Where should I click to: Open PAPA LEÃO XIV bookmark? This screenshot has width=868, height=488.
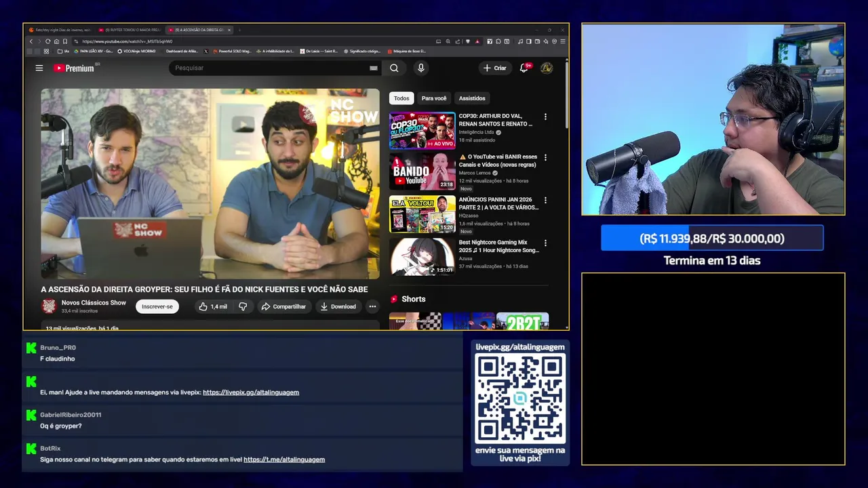[93, 51]
